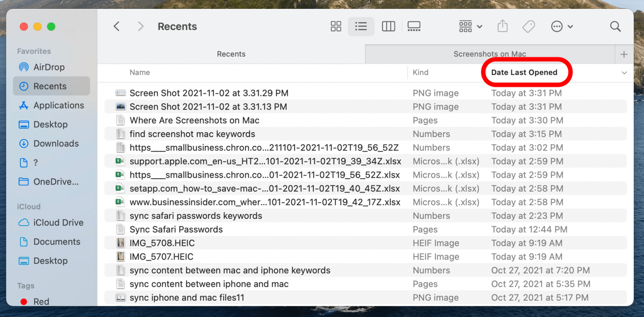644x317 pixels.
Task: Click the IMG_5708.HEIC thumbnail icon
Action: 120,243
